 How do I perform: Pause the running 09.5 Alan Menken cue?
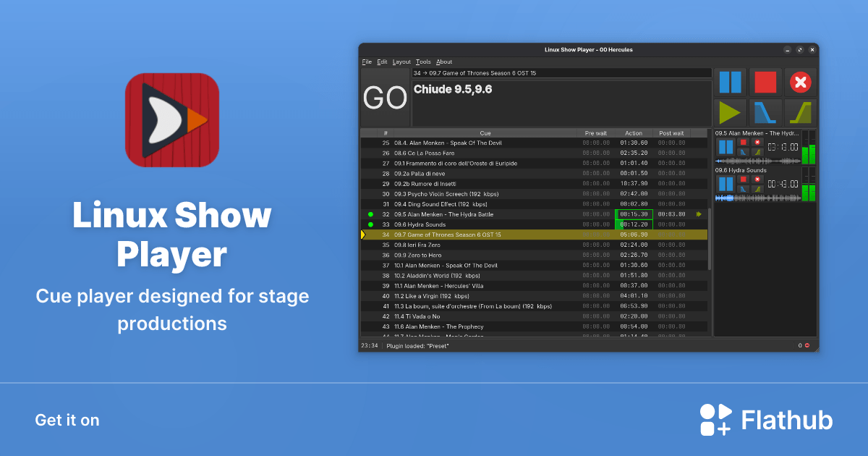click(726, 147)
